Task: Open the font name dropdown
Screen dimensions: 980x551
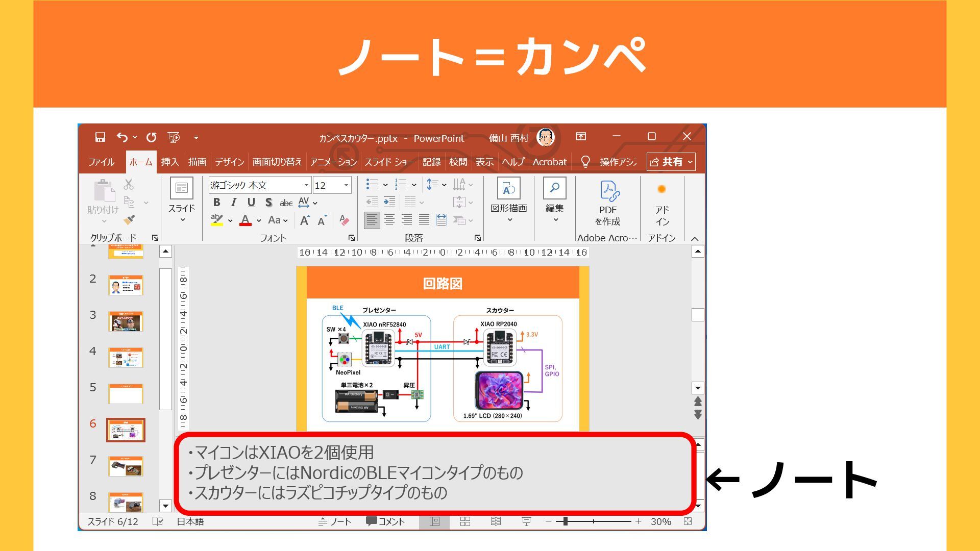Action: (306, 185)
